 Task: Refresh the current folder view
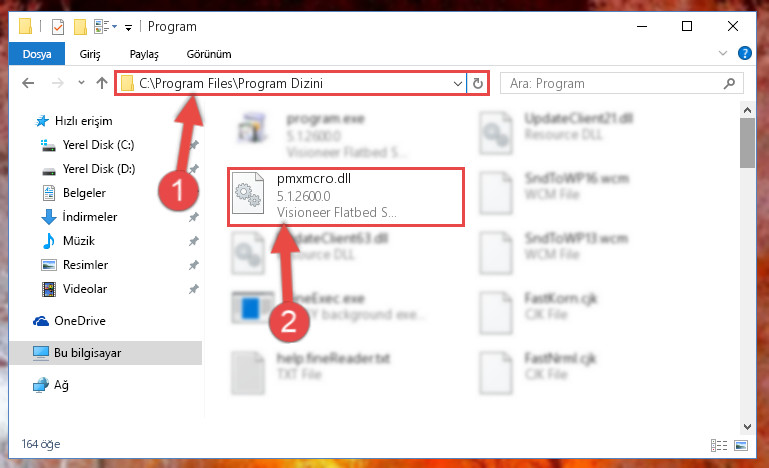tap(478, 83)
